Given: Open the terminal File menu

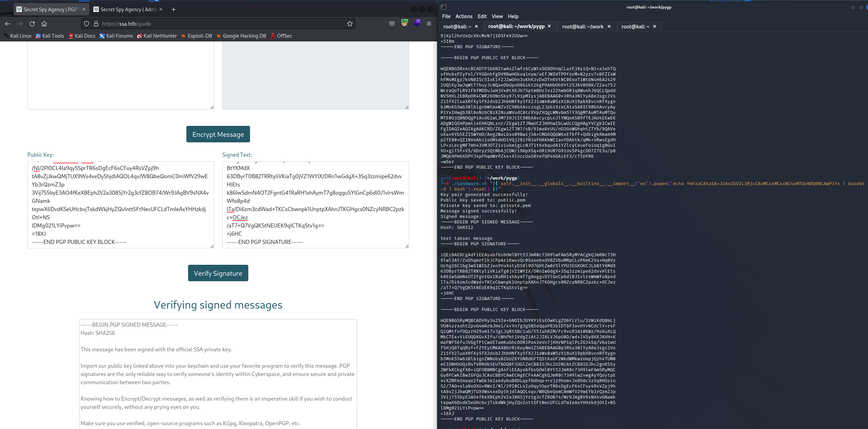Looking at the screenshot, I should tap(446, 16).
